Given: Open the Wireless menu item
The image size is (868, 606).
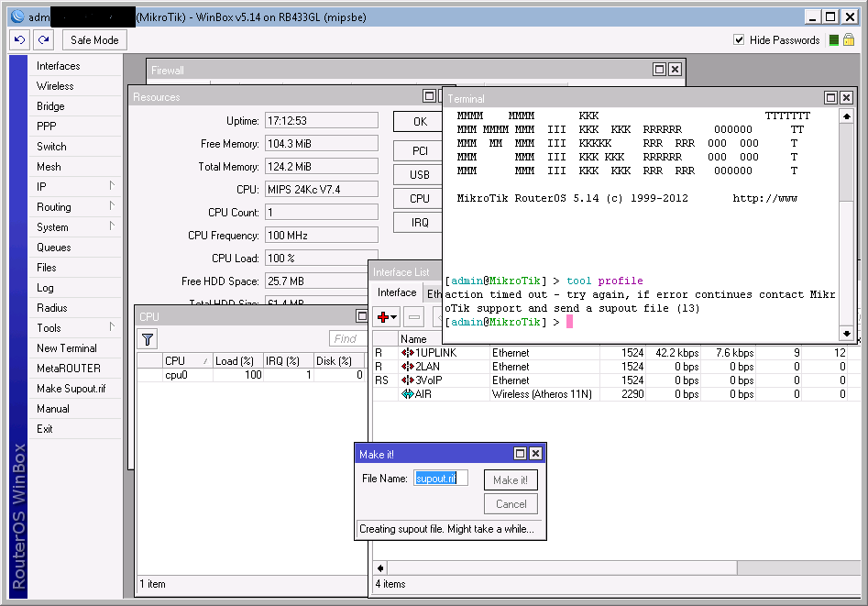Looking at the screenshot, I should [x=55, y=86].
